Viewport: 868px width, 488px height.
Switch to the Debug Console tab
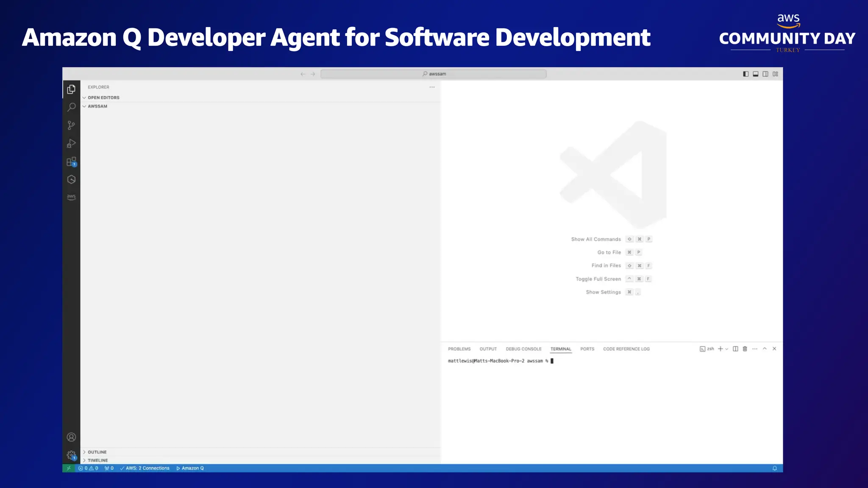pyautogui.click(x=523, y=349)
